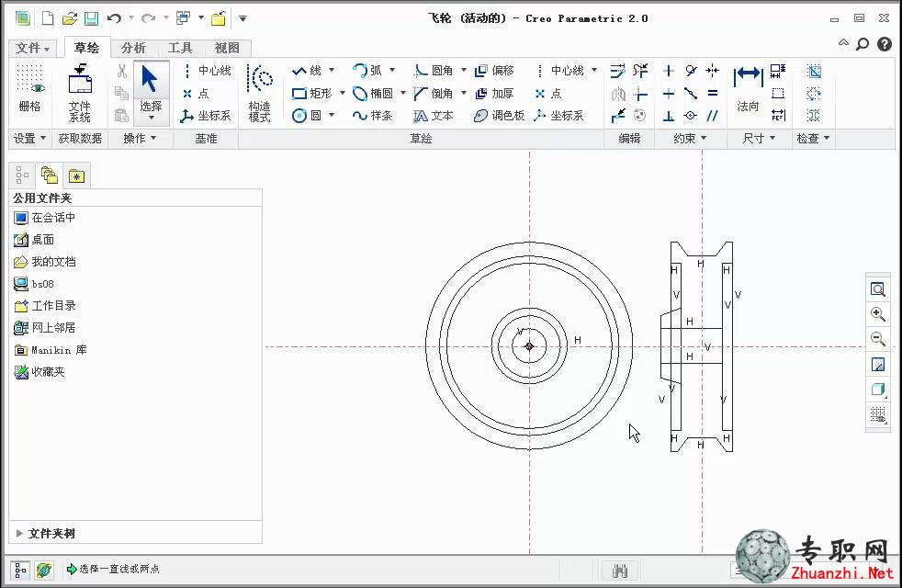This screenshot has width=902, height=588.
Task: Open the 工作目录 working directory folder
Action: 45,306
